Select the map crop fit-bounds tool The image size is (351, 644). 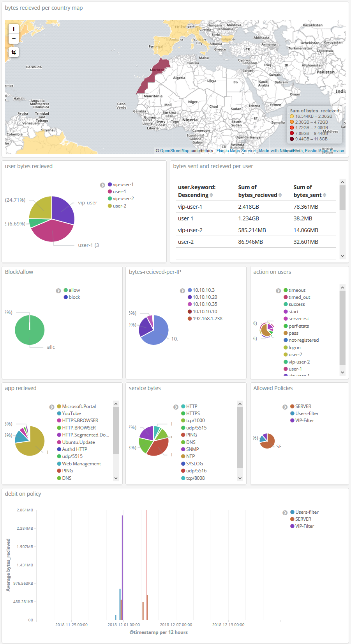point(14,52)
